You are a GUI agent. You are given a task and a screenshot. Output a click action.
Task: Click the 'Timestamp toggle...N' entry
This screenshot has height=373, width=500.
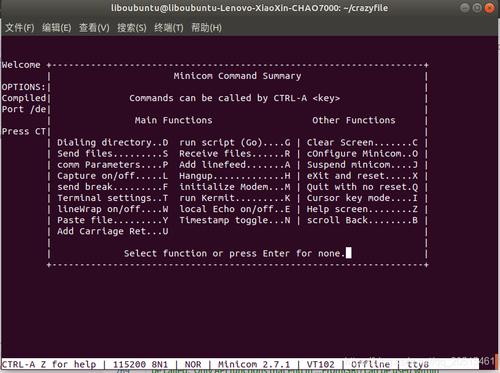tap(235, 220)
